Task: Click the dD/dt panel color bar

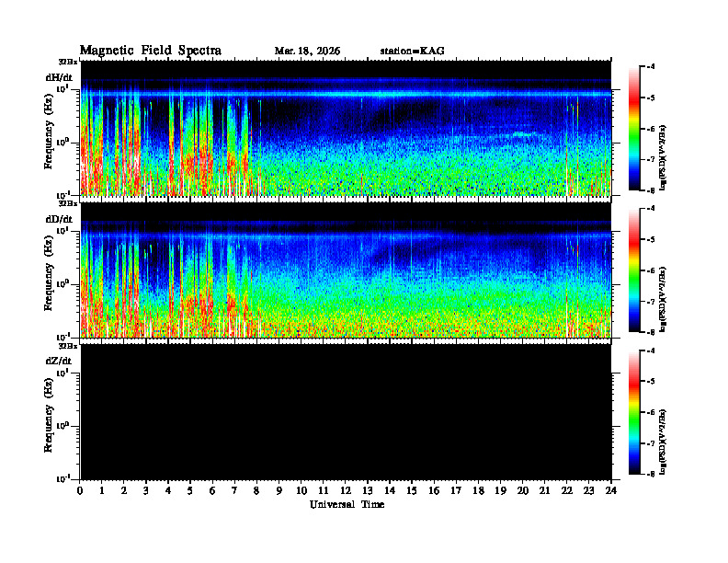Action: point(634,270)
